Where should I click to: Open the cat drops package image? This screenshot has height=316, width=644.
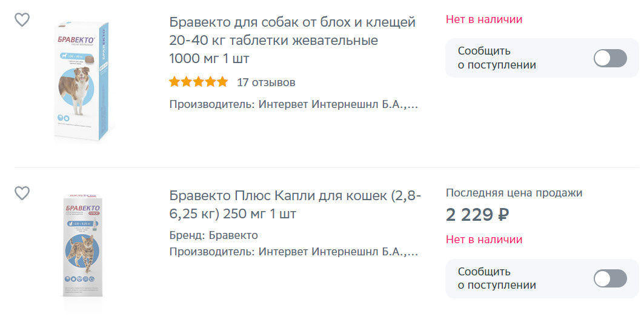[x=84, y=246]
